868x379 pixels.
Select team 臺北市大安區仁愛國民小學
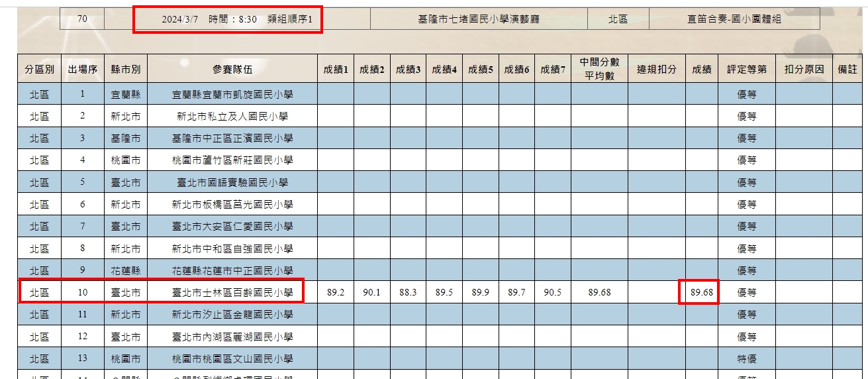pyautogui.click(x=232, y=227)
